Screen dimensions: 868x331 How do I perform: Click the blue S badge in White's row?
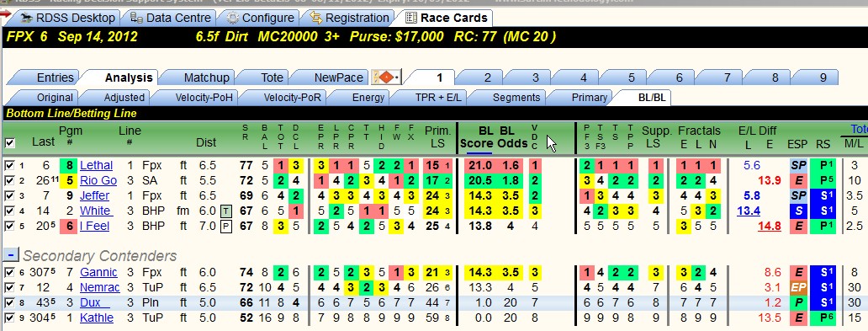click(797, 211)
